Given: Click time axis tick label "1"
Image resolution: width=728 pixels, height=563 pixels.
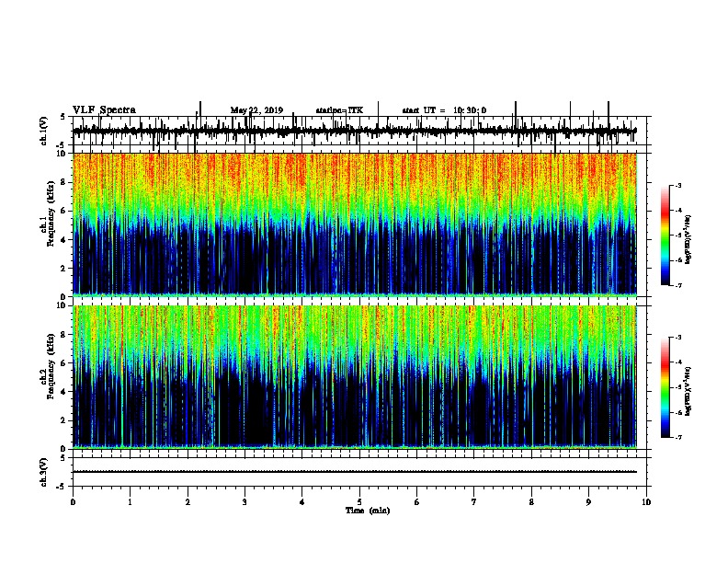Looking at the screenshot, I should (130, 502).
